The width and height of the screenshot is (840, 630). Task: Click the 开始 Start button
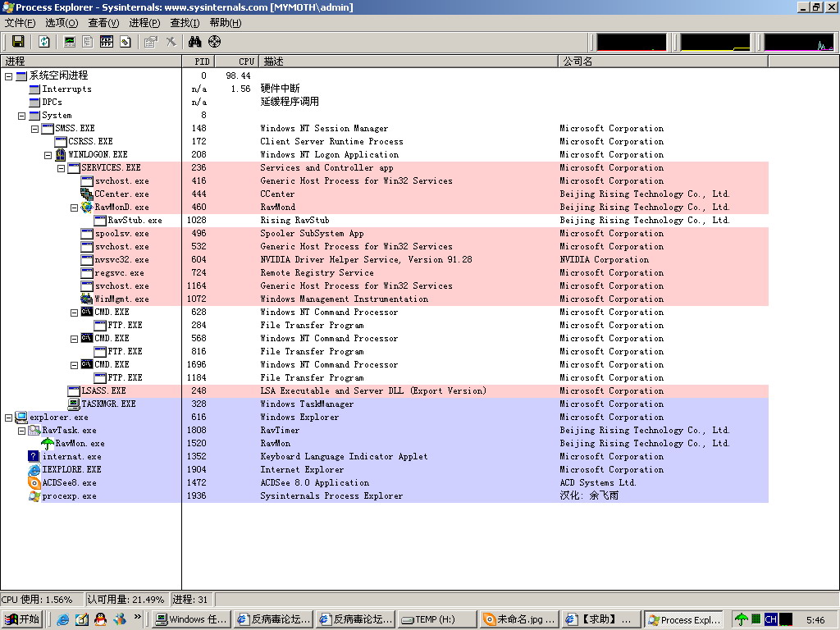[22, 619]
